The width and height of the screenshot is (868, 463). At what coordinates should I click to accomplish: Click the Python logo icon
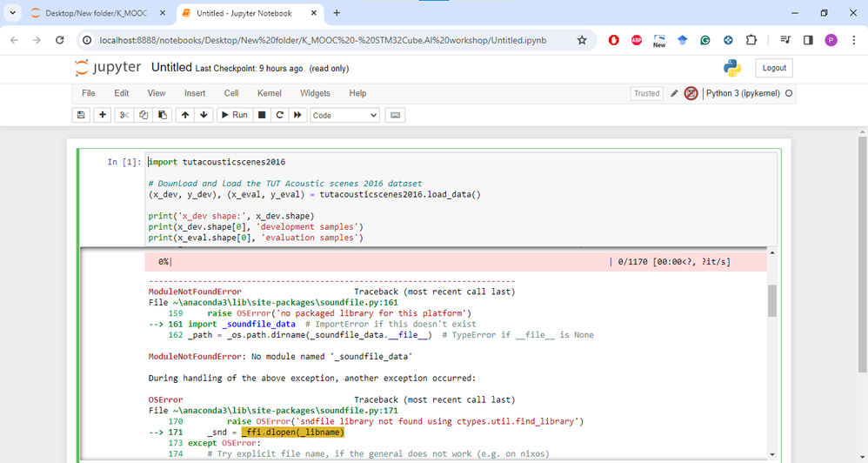732,68
